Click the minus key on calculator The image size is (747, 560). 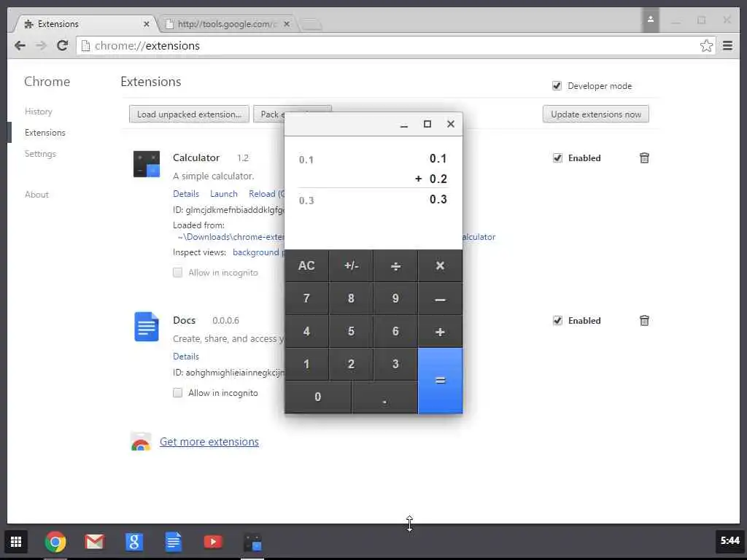440,298
